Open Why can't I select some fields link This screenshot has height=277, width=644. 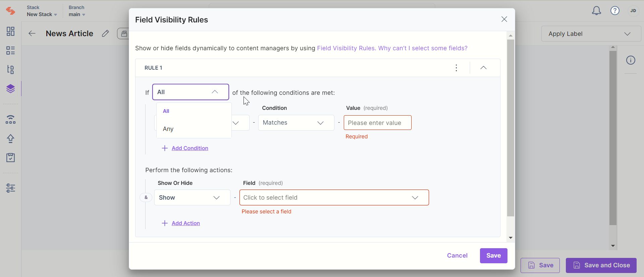pyautogui.click(x=423, y=48)
